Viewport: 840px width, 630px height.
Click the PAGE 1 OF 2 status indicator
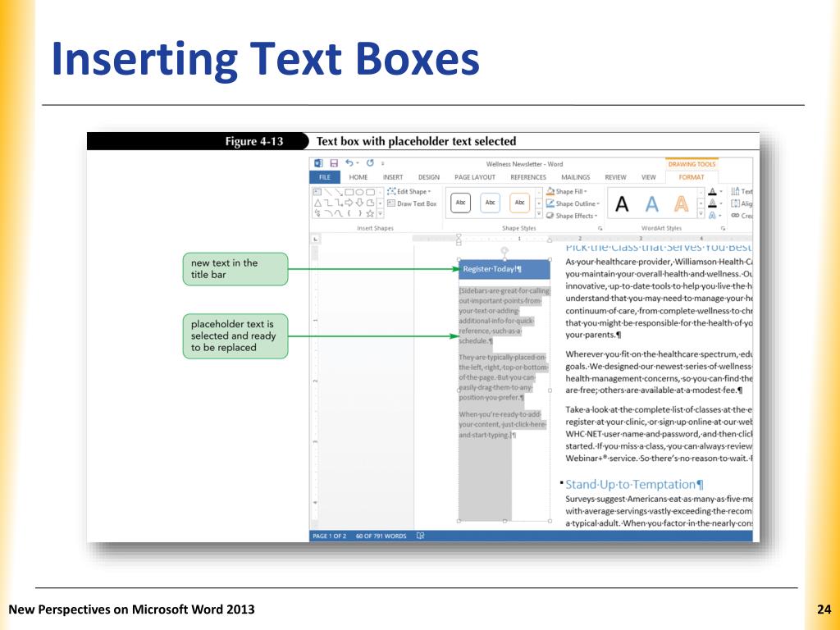[x=330, y=536]
